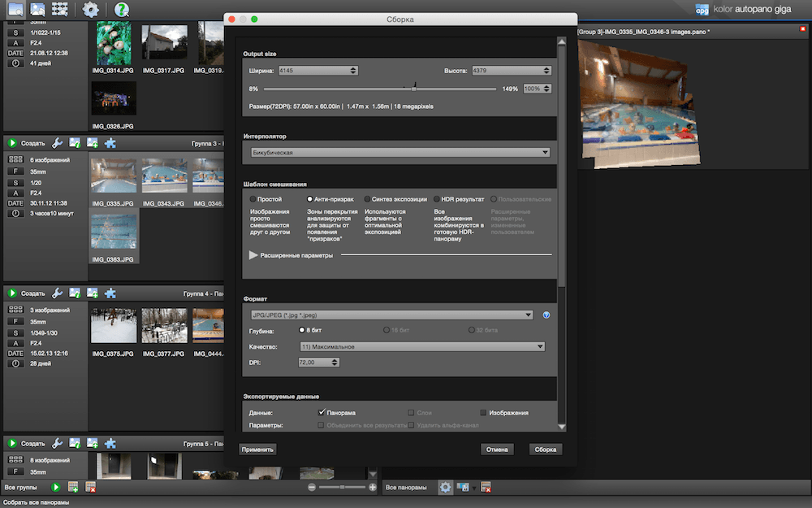Run all groups with bottom play icon
The image size is (812, 508).
click(55, 487)
